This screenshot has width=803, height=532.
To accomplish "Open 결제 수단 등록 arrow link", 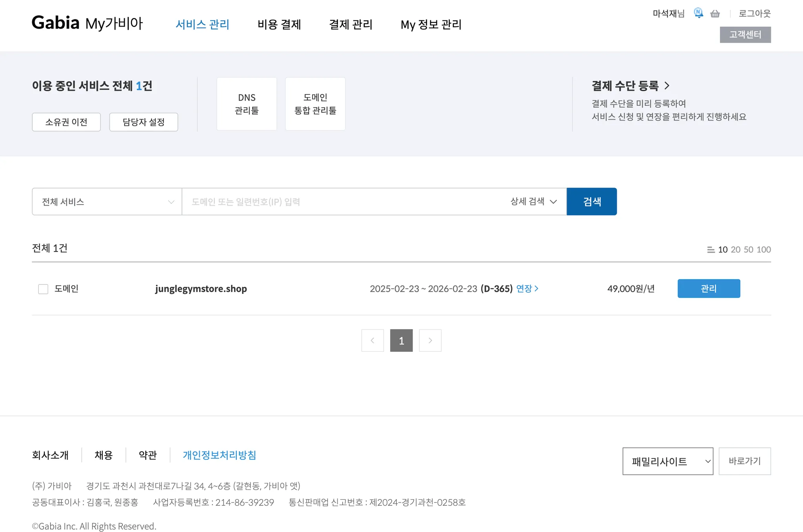I will tap(667, 85).
